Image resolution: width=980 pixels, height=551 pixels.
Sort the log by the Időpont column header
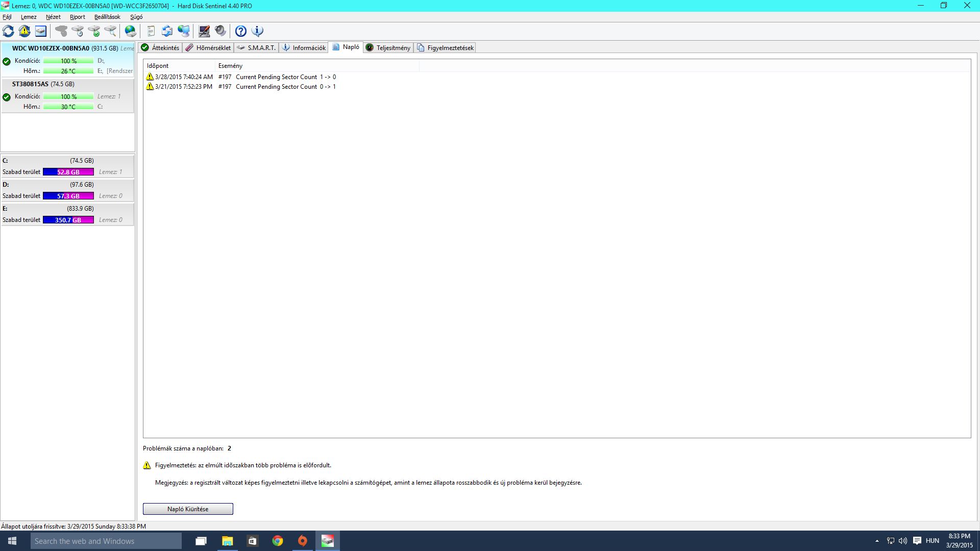click(179, 66)
